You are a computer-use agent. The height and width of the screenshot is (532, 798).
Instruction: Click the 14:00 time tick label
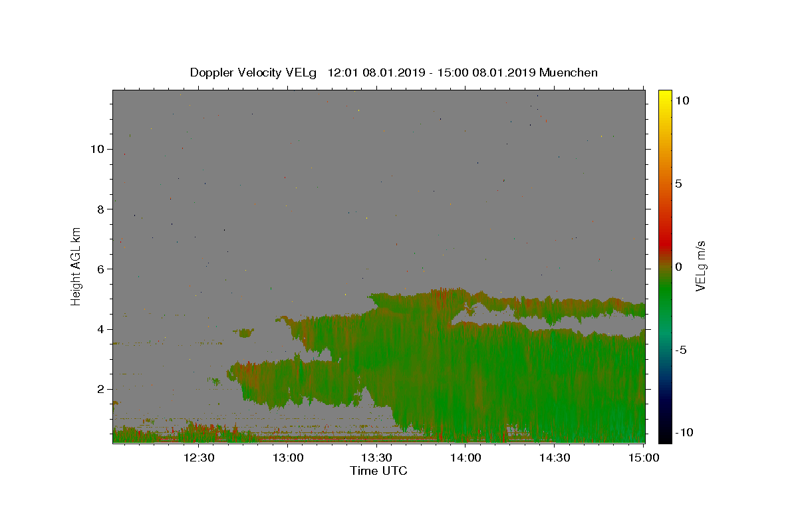click(465, 458)
